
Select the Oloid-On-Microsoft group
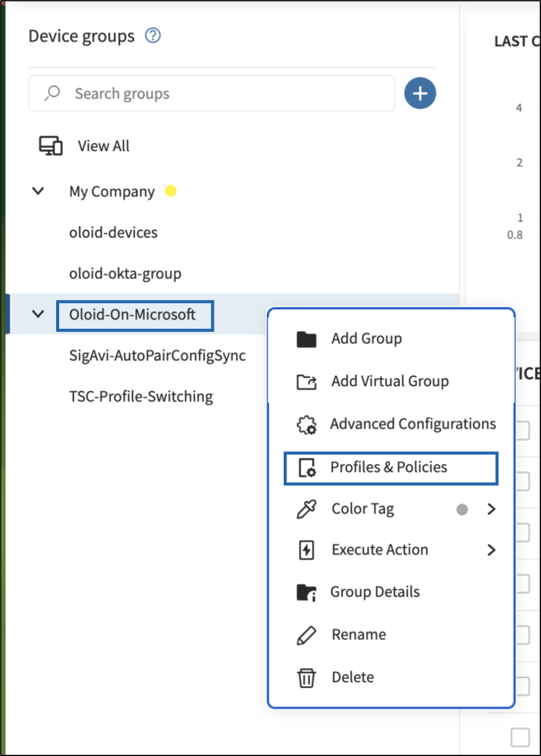[132, 314]
